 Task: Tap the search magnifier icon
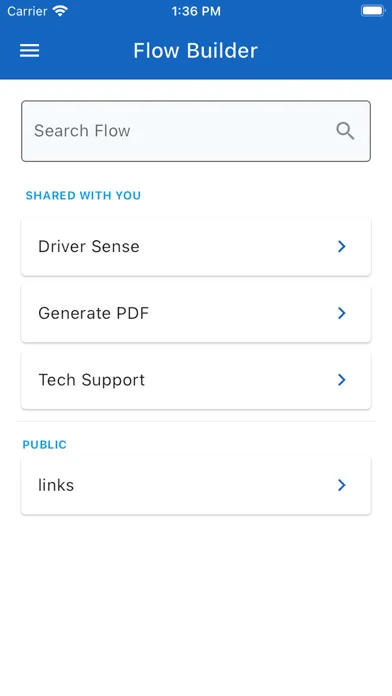[x=345, y=131]
